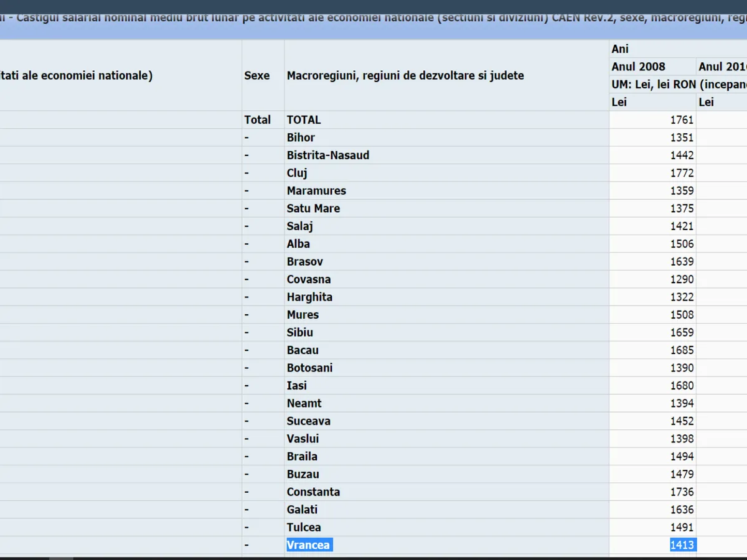Click the Total cell under Sexe

257,119
